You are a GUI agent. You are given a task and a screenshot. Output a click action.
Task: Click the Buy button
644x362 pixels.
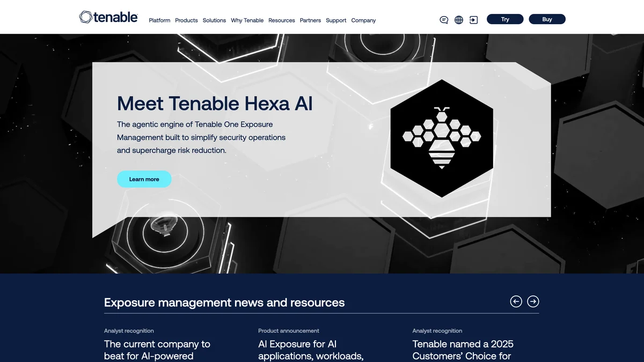(547, 19)
